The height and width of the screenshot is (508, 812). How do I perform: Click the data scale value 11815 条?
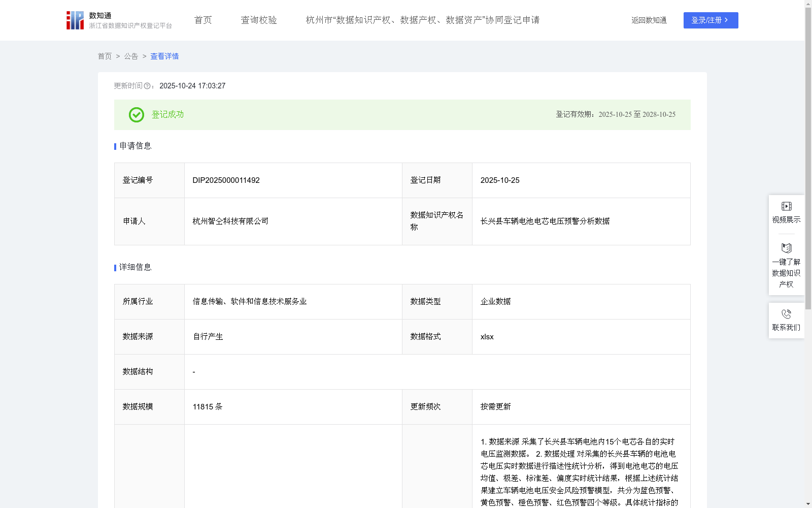coord(208,407)
